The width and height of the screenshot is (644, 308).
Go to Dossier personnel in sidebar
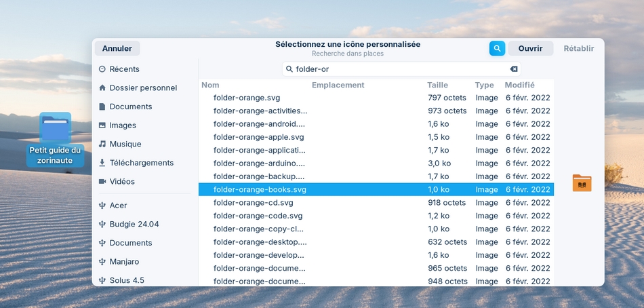click(142, 88)
